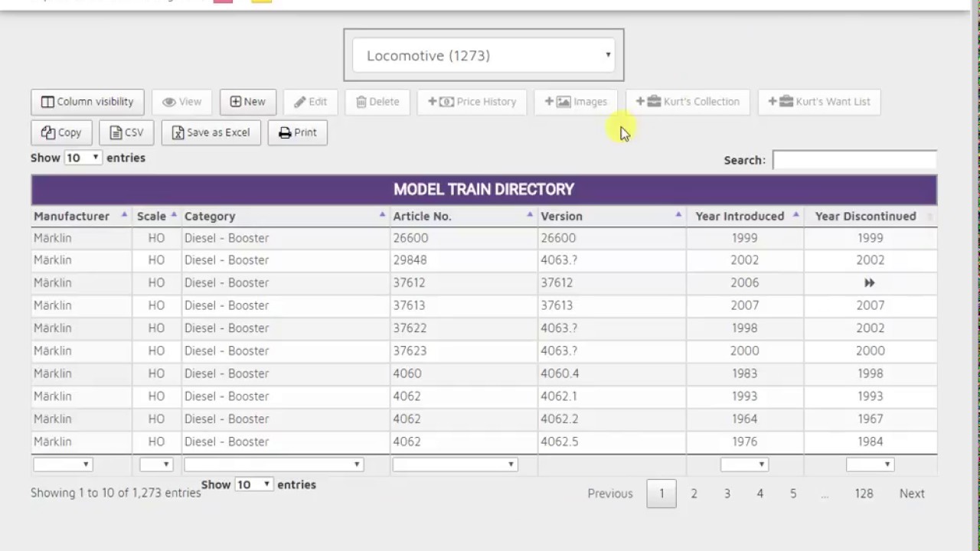Go to page 5
This screenshot has width=980, height=551.
(793, 494)
